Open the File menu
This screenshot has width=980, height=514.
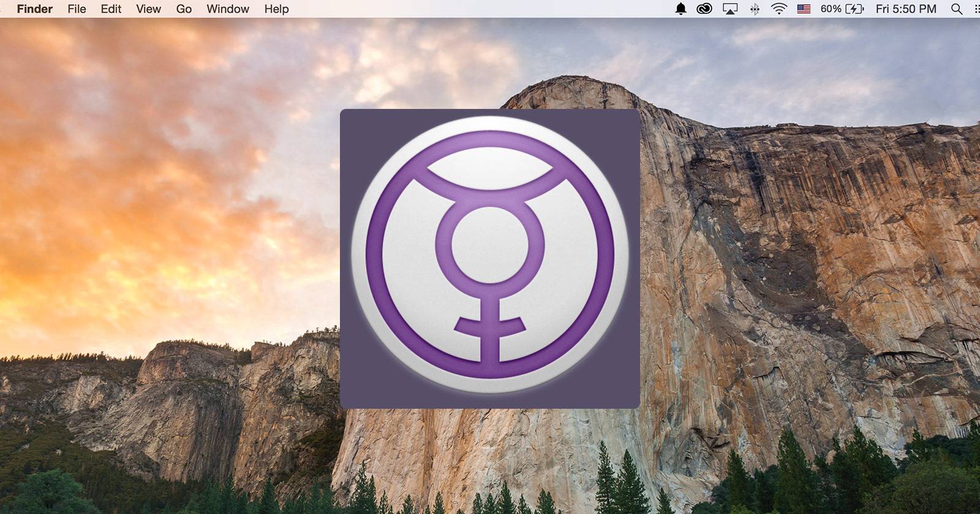click(77, 9)
